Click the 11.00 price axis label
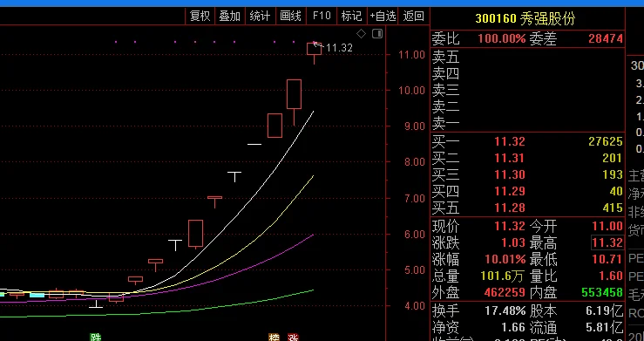 tap(411, 54)
